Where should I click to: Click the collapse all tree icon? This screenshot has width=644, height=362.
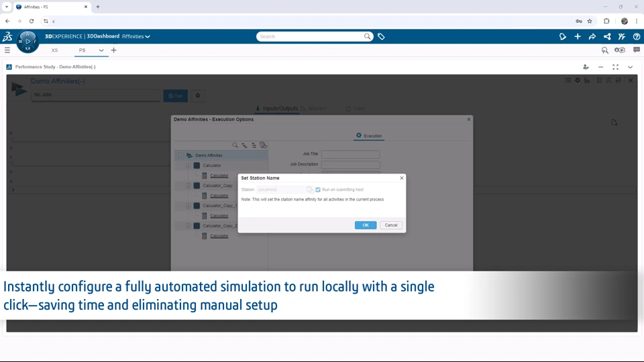coord(254,145)
